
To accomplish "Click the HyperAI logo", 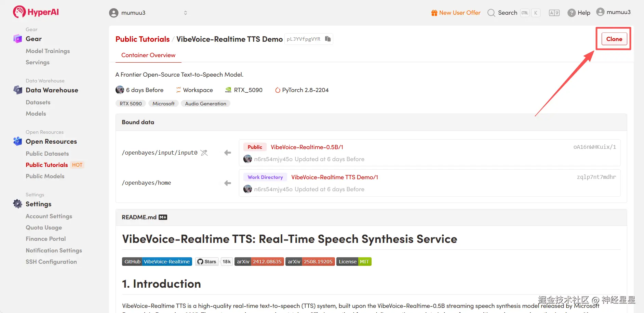I will 36,12.
